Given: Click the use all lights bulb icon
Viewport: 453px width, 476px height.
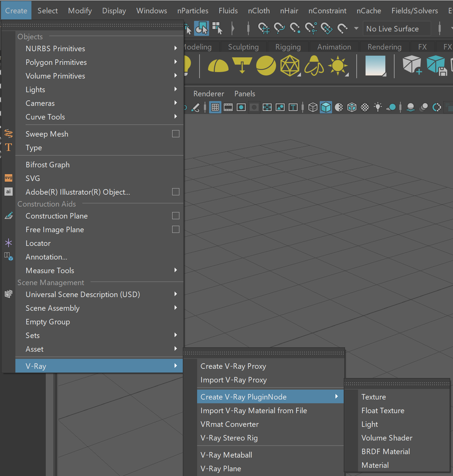Looking at the screenshot, I should coord(378,108).
